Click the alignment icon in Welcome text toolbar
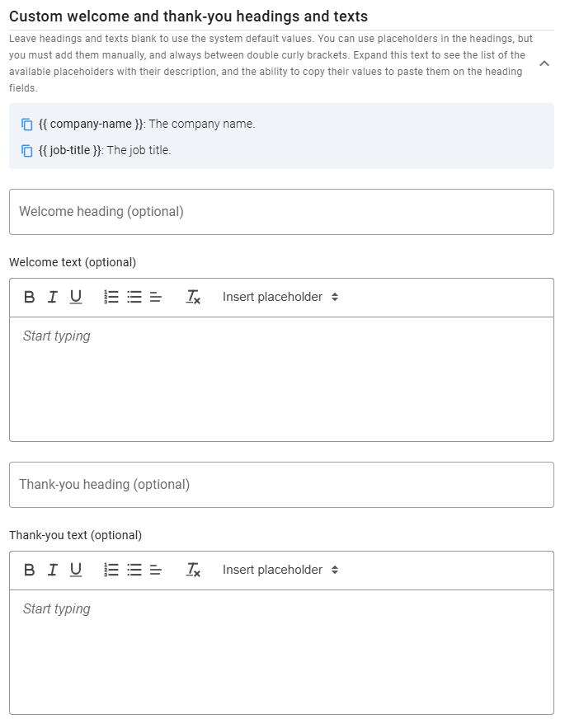Screen dimensions: 565x728 [155, 297]
